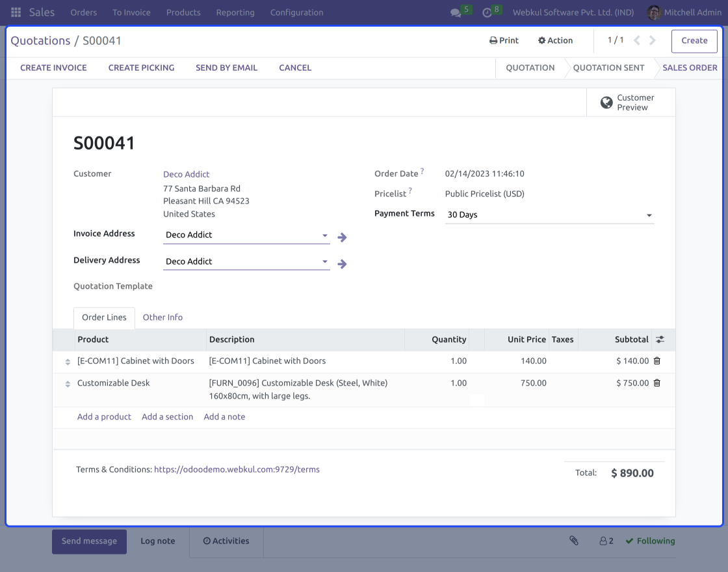Delete the Cabinet with Doors line
Viewport: 728px width, 572px height.
657,361
